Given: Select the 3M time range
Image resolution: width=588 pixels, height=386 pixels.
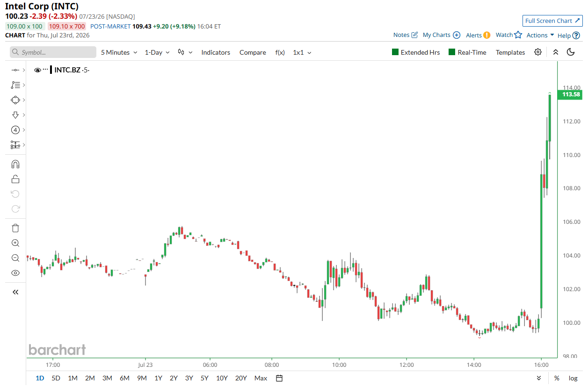Looking at the screenshot, I should [x=107, y=378].
